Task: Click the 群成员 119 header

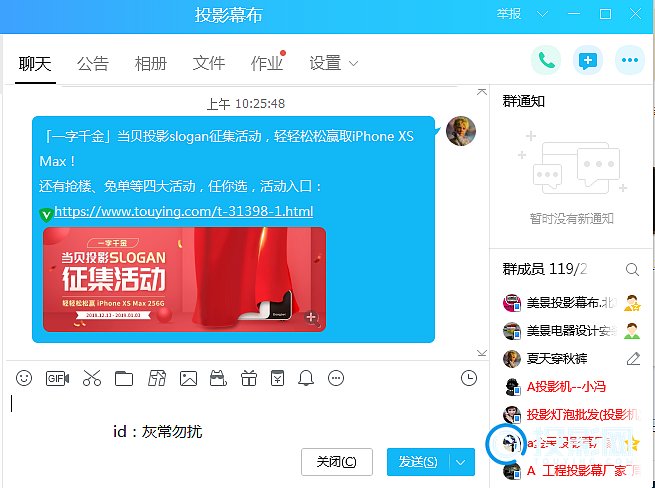Action: [x=545, y=269]
